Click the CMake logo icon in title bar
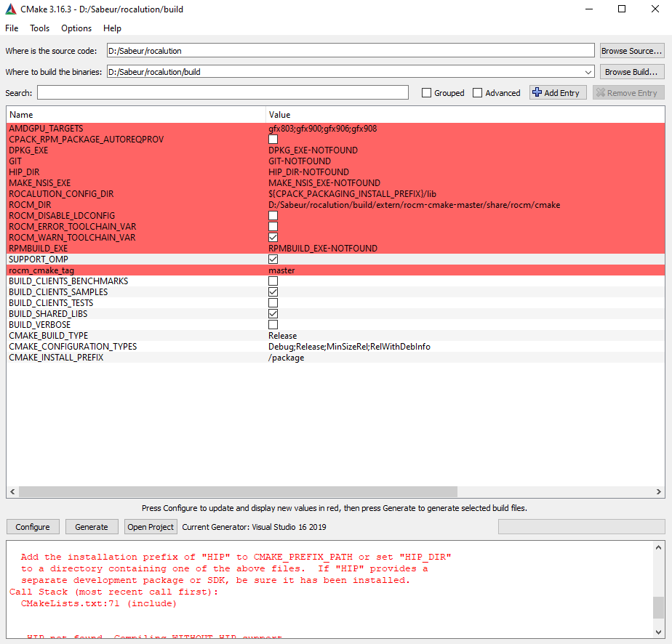Image resolution: width=672 pixels, height=644 pixels. coord(10,9)
